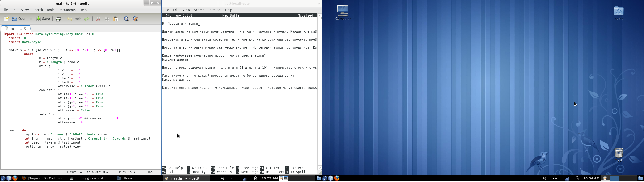Open Find with the magnifier icon
The width and height of the screenshot is (644, 182).
pyautogui.click(x=127, y=19)
